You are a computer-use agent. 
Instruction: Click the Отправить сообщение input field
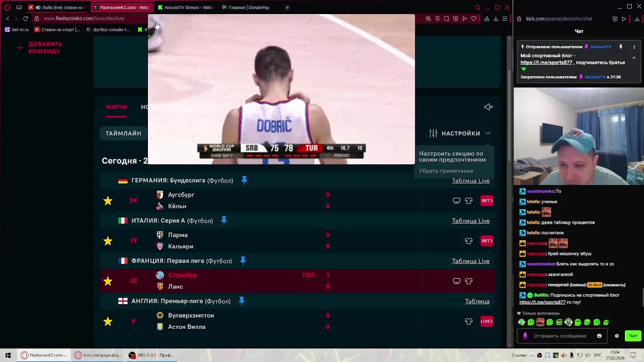562,336
